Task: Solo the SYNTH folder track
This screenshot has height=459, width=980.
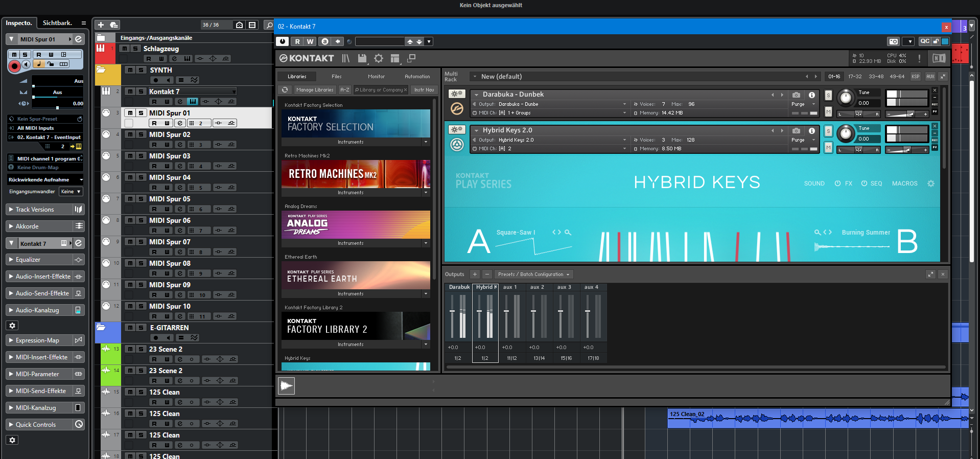Action: coord(141,70)
